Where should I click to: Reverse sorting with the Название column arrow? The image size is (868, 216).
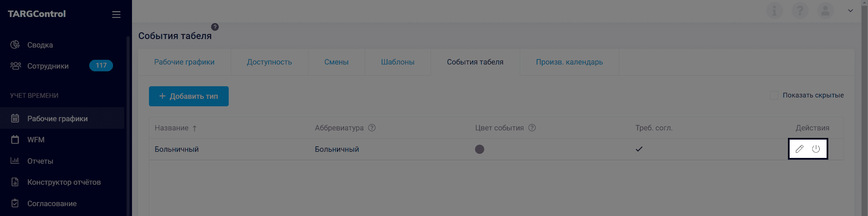pos(195,128)
